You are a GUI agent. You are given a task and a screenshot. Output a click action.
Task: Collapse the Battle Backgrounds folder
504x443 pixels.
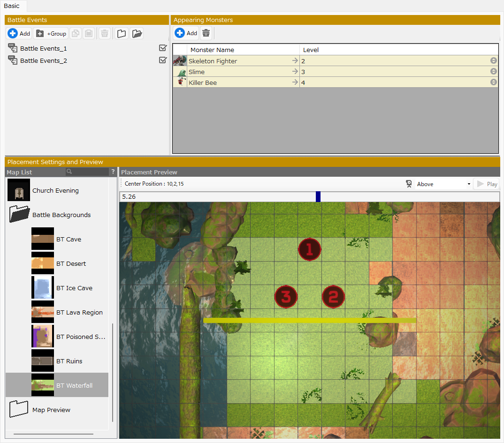tap(20, 215)
